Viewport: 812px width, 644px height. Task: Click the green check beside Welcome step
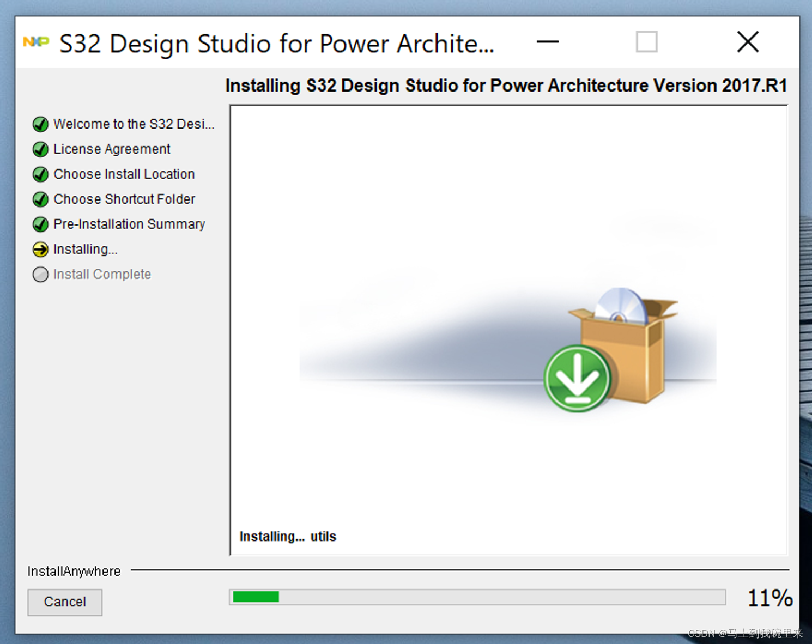click(x=40, y=124)
